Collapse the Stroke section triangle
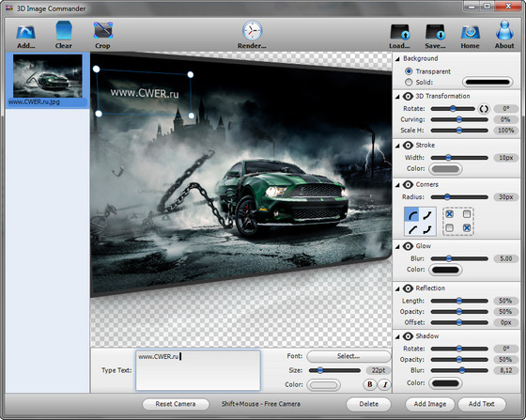The height and width of the screenshot is (420, 526). pos(397,146)
